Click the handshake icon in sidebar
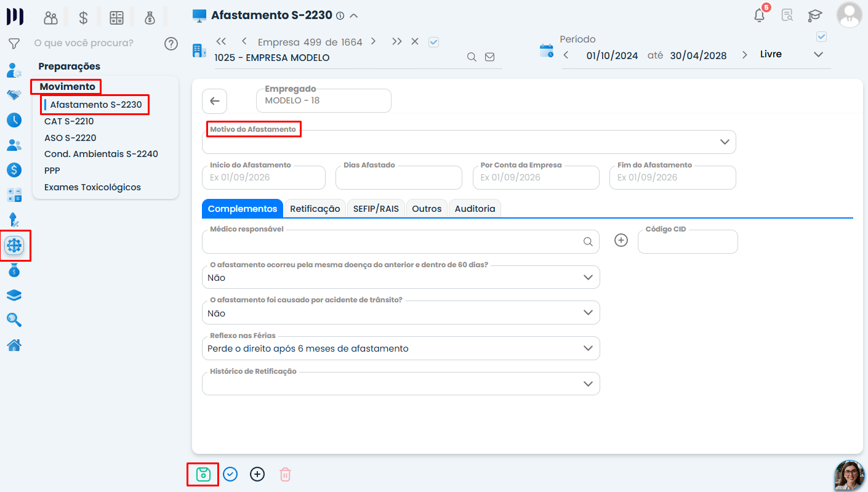Viewport: 868px width, 492px height. point(14,95)
